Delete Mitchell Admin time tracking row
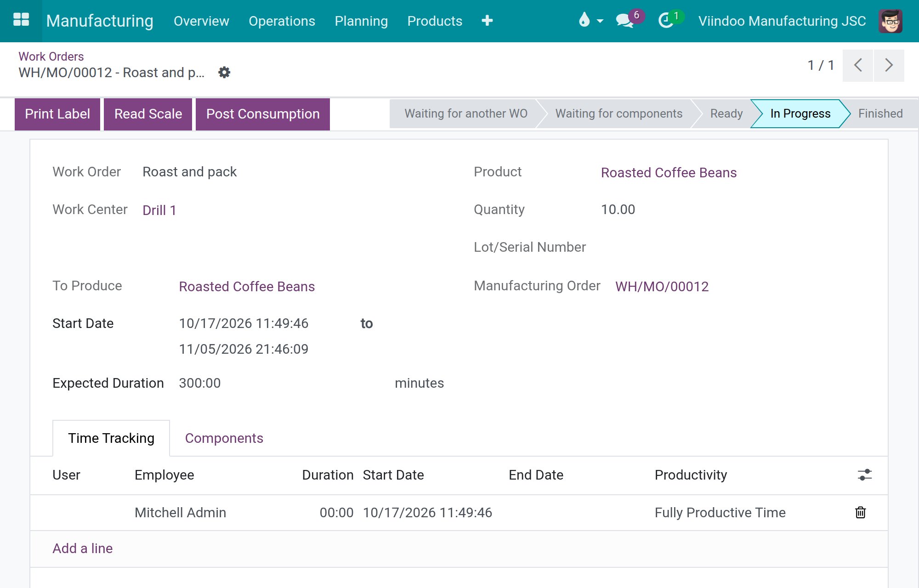Screen dimensions: 919x588 (x=861, y=512)
